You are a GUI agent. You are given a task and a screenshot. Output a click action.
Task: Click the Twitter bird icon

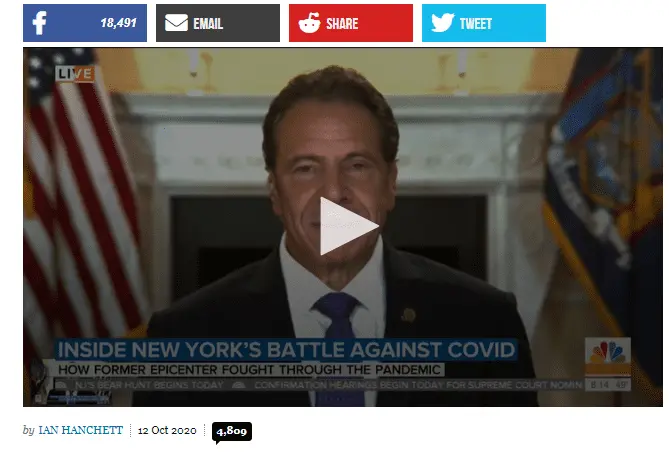coord(442,23)
